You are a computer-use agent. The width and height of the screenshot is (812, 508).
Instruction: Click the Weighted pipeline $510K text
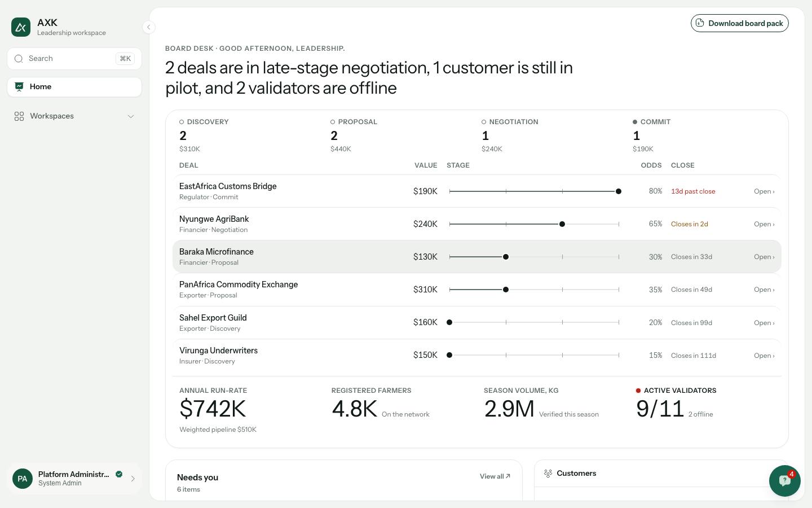218,430
